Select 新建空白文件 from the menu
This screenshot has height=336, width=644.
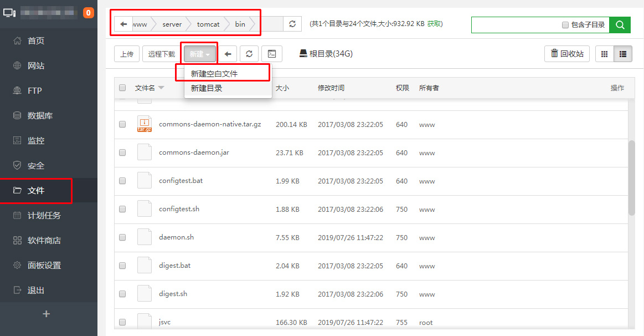point(214,74)
